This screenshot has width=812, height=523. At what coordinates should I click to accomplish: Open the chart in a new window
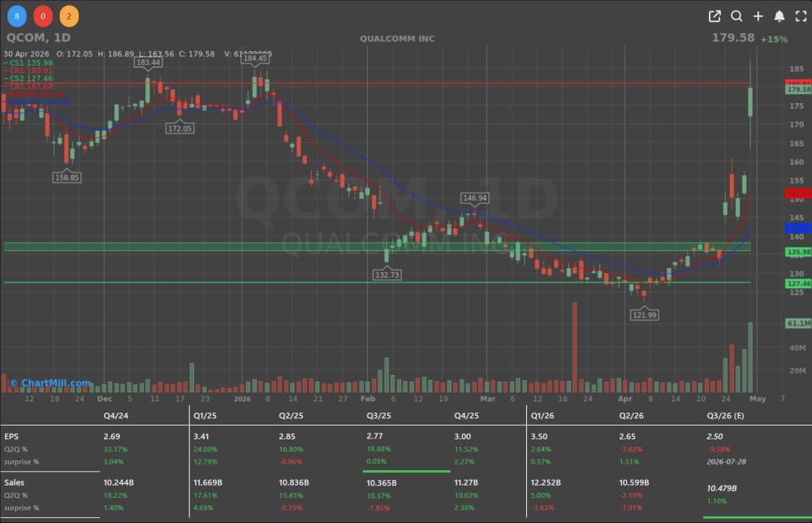pos(715,16)
